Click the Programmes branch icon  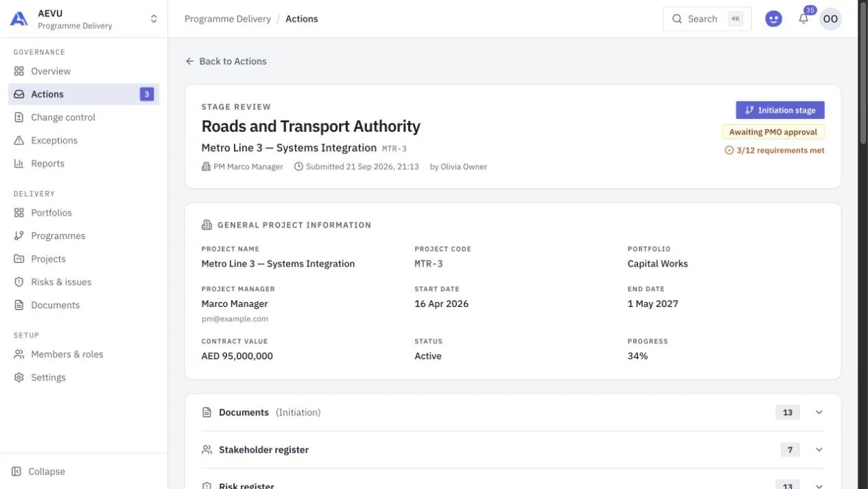coord(19,236)
